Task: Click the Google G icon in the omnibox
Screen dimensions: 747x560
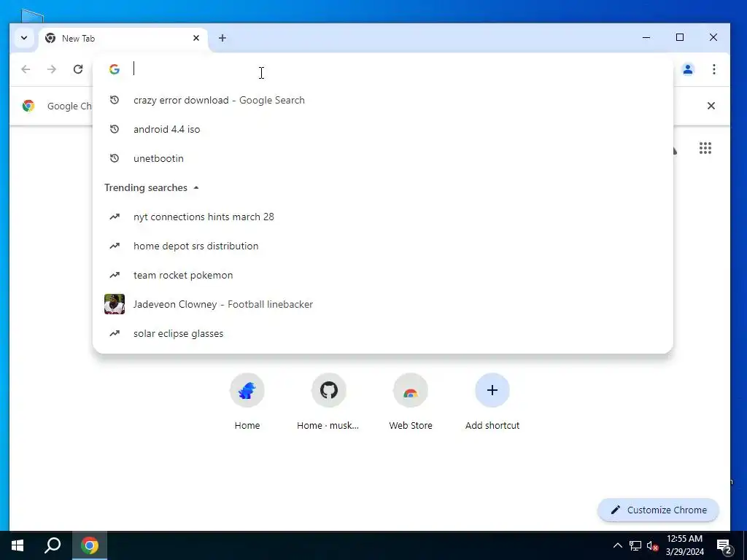Action: pos(115,69)
